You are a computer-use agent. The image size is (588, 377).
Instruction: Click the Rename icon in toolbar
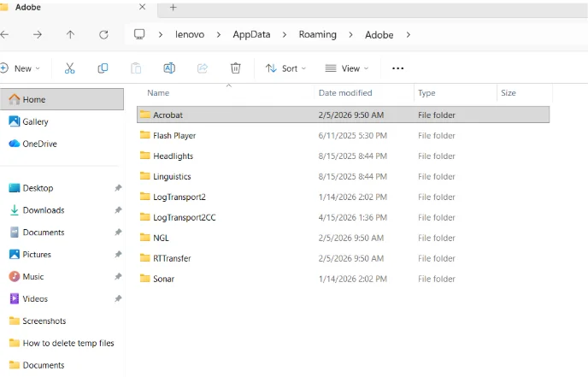pyautogui.click(x=169, y=68)
